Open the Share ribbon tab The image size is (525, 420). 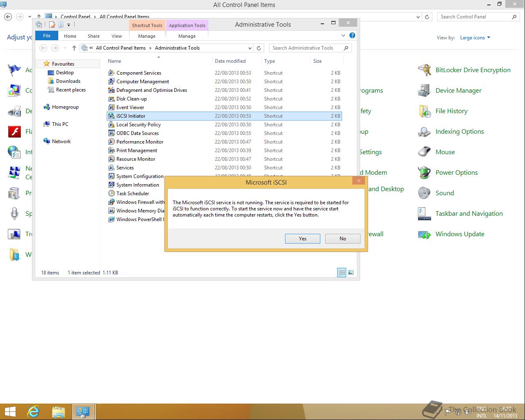point(94,36)
